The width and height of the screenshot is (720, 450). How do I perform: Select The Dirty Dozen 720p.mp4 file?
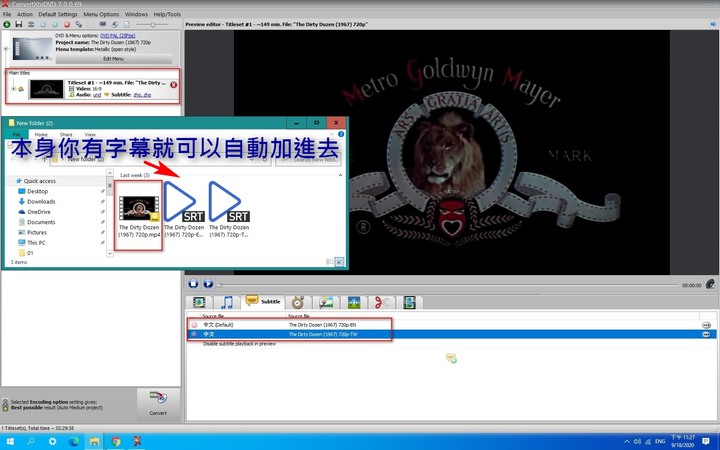(x=139, y=215)
